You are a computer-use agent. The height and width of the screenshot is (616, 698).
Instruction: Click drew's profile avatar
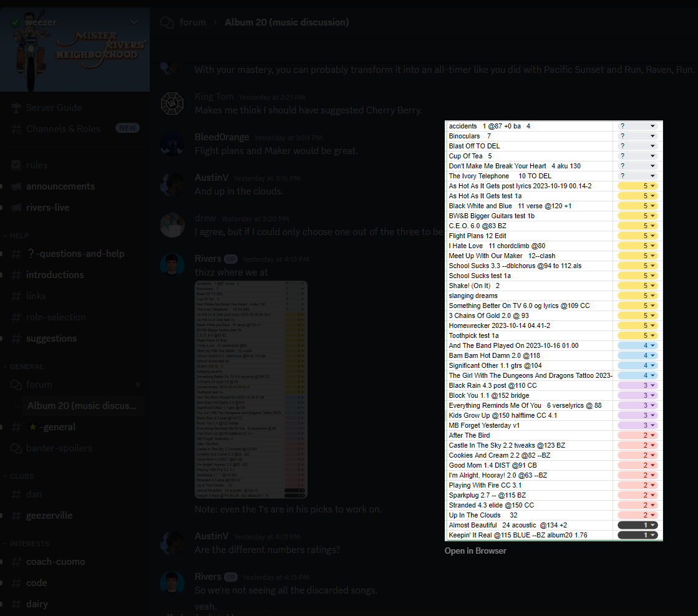172,225
